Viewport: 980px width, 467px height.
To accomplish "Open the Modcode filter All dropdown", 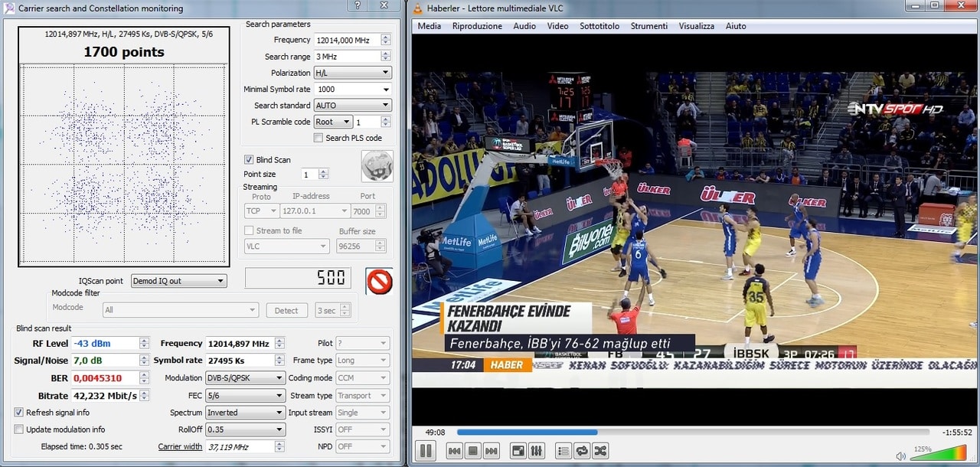I will tap(180, 310).
